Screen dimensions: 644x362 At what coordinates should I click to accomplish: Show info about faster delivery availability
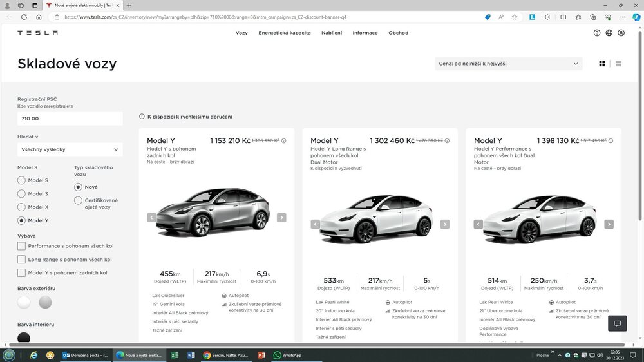tap(142, 117)
